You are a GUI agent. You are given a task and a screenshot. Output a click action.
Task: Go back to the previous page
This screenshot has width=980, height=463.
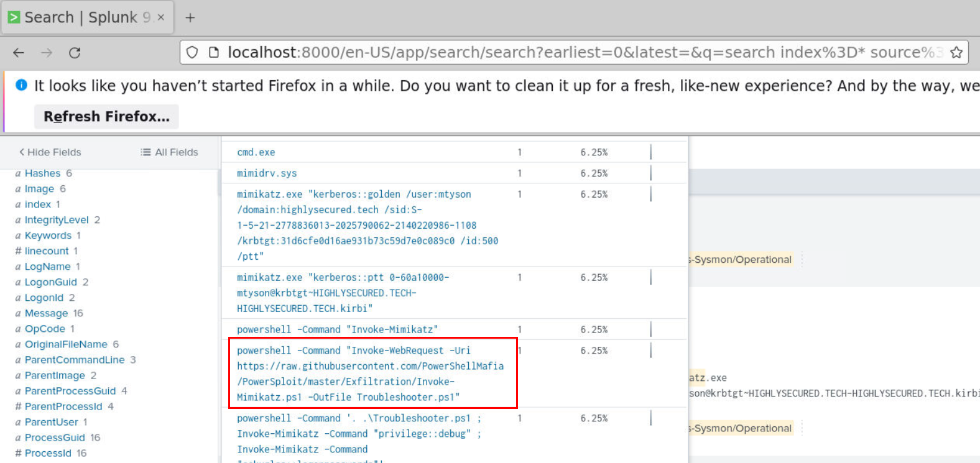pos(19,53)
